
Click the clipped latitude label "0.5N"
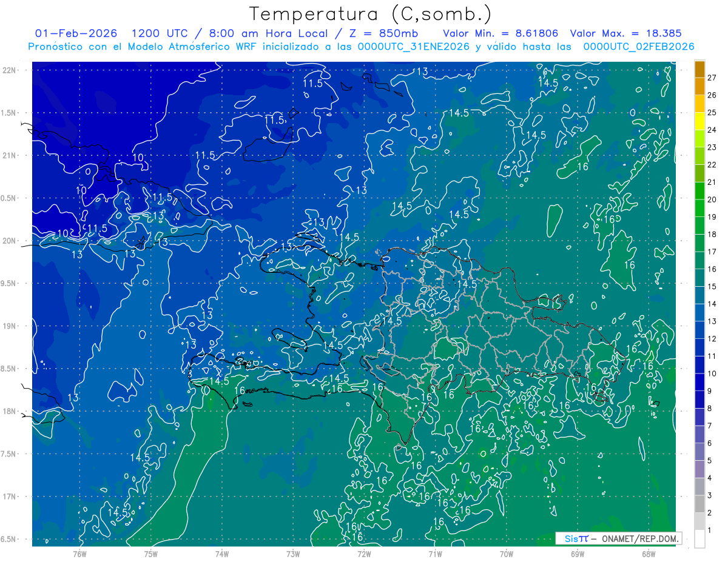(x=8, y=198)
